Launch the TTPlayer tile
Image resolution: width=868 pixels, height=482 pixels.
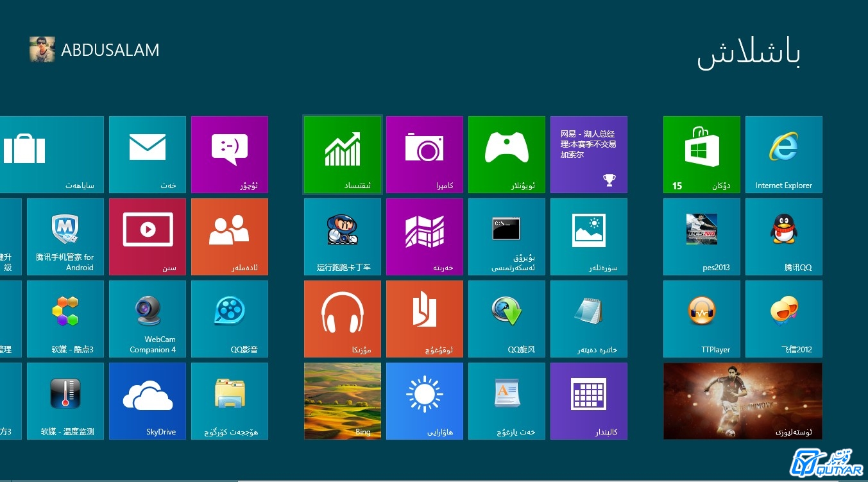coord(702,319)
